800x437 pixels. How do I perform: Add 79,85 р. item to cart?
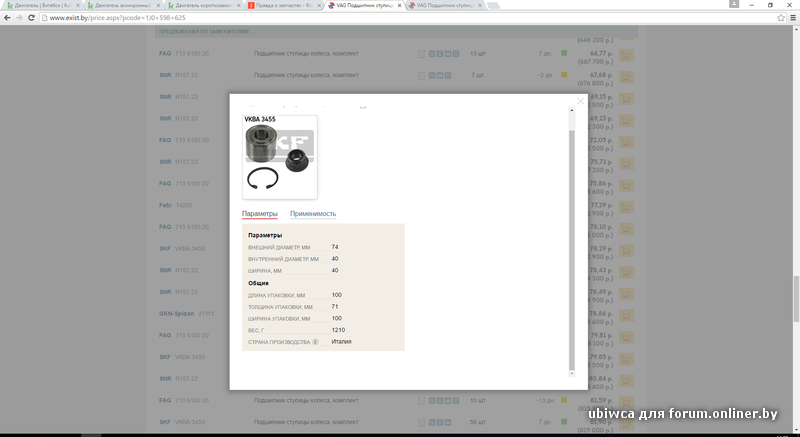[626, 358]
